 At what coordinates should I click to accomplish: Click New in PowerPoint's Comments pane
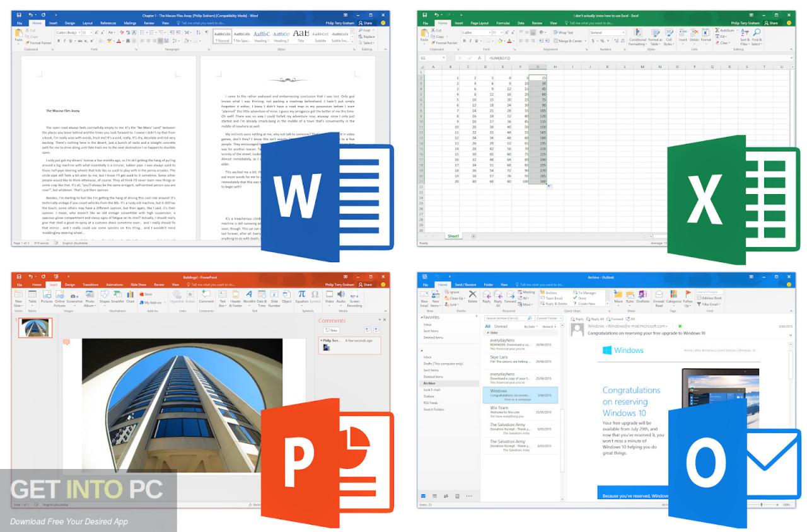[x=332, y=330]
